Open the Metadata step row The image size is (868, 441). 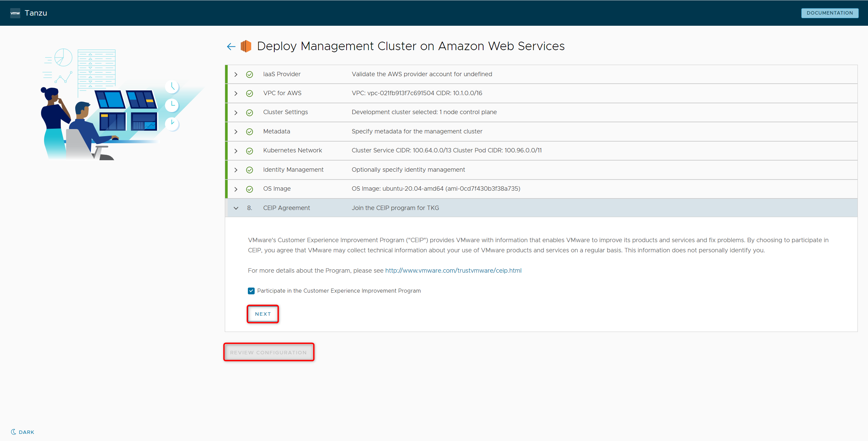(277, 131)
